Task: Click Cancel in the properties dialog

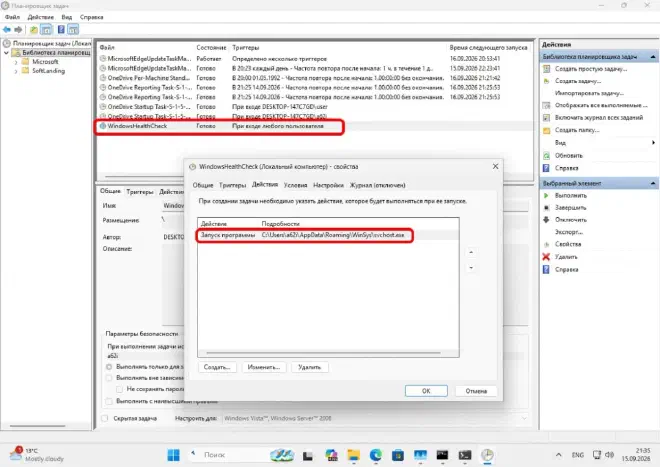Action: (x=476, y=391)
